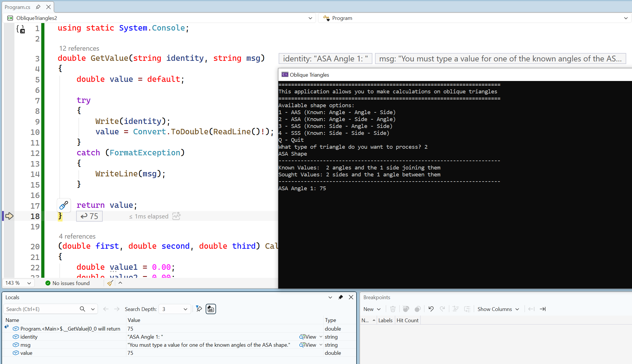Viewport: 632px width, 364px height.
Task: Click the yellow execution pointer arrow
Action: (9, 216)
